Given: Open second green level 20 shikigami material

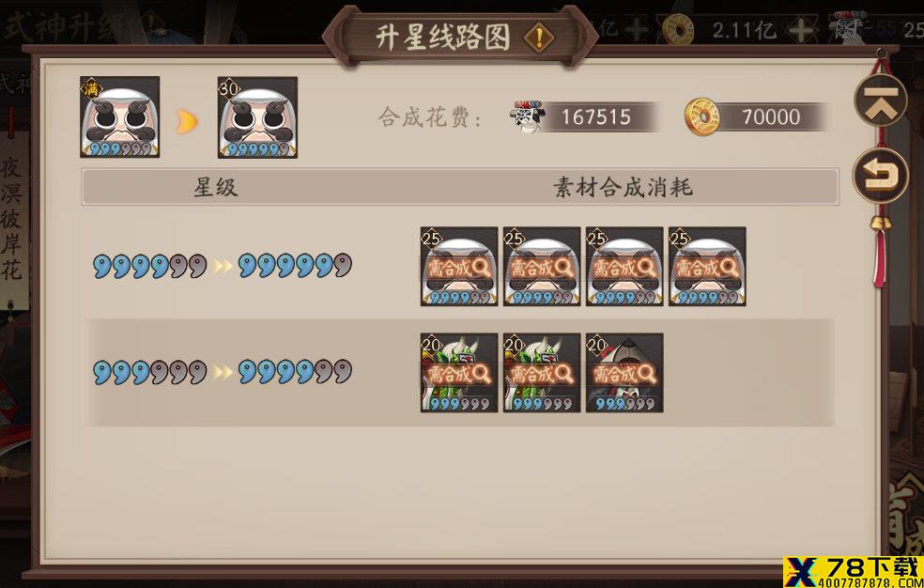Looking at the screenshot, I should point(542,372).
